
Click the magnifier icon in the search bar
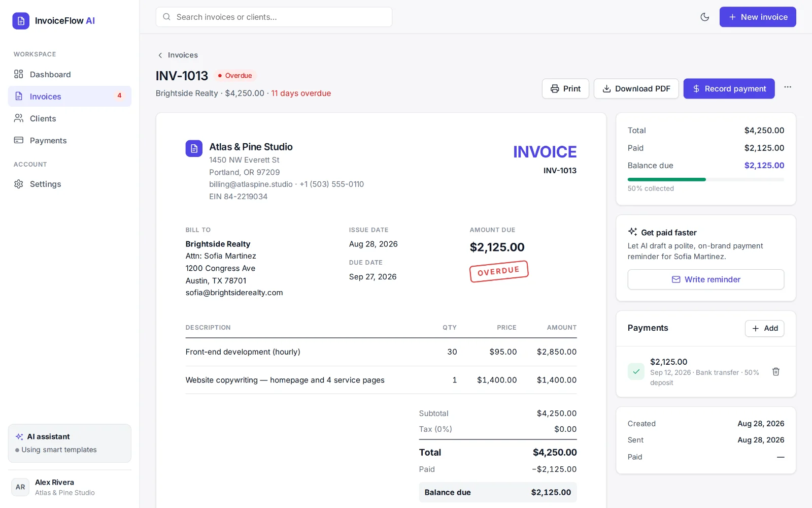[x=166, y=17]
